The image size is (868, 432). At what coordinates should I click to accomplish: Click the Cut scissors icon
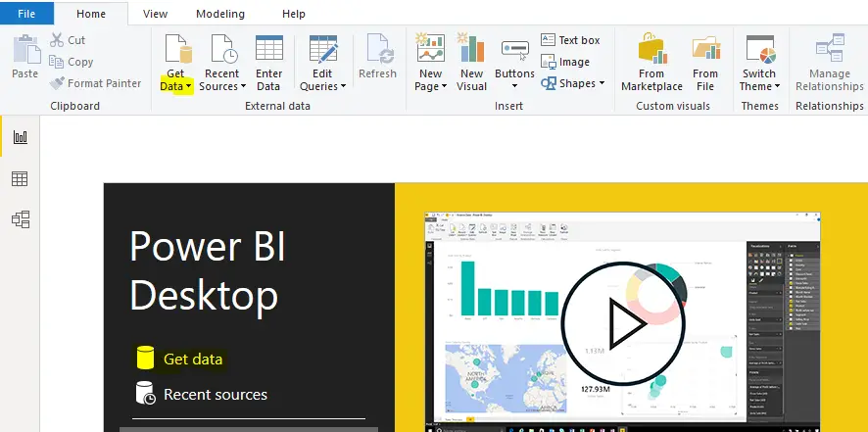coord(57,40)
